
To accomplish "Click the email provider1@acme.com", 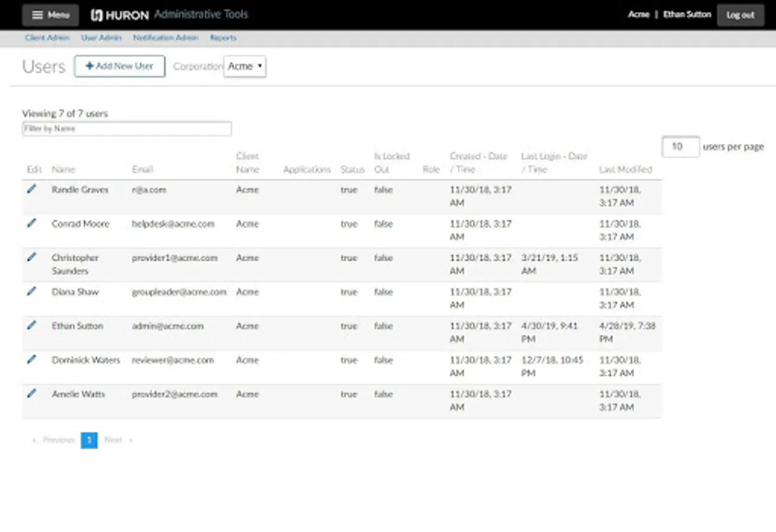I will (x=175, y=258).
